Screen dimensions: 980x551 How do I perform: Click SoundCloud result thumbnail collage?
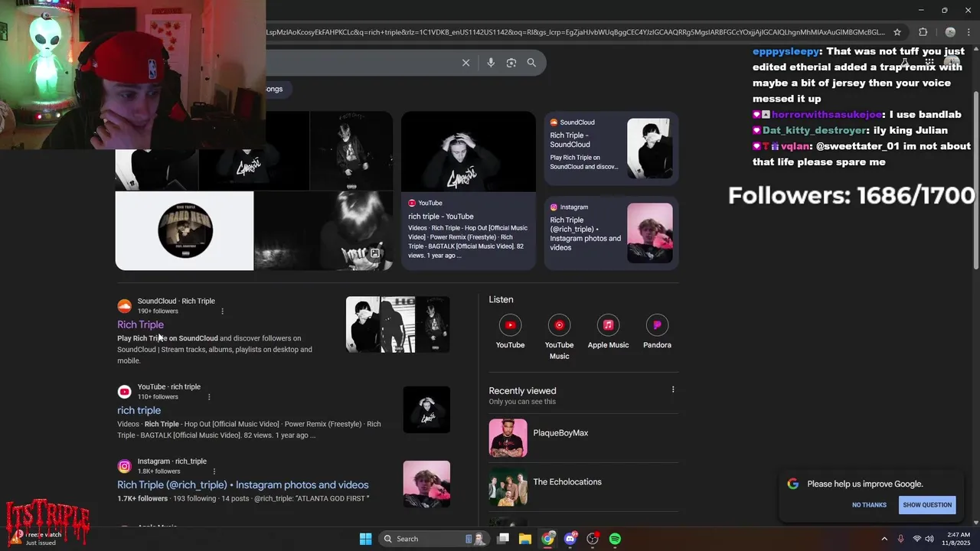(398, 324)
